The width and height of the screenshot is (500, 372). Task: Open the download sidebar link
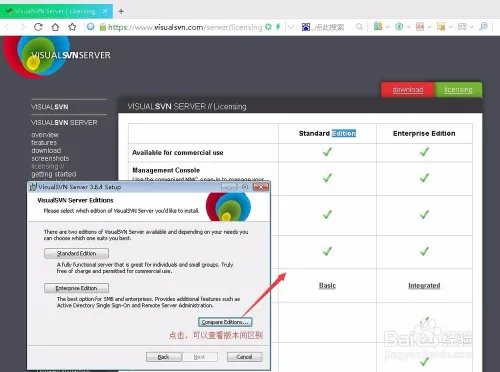click(46, 151)
